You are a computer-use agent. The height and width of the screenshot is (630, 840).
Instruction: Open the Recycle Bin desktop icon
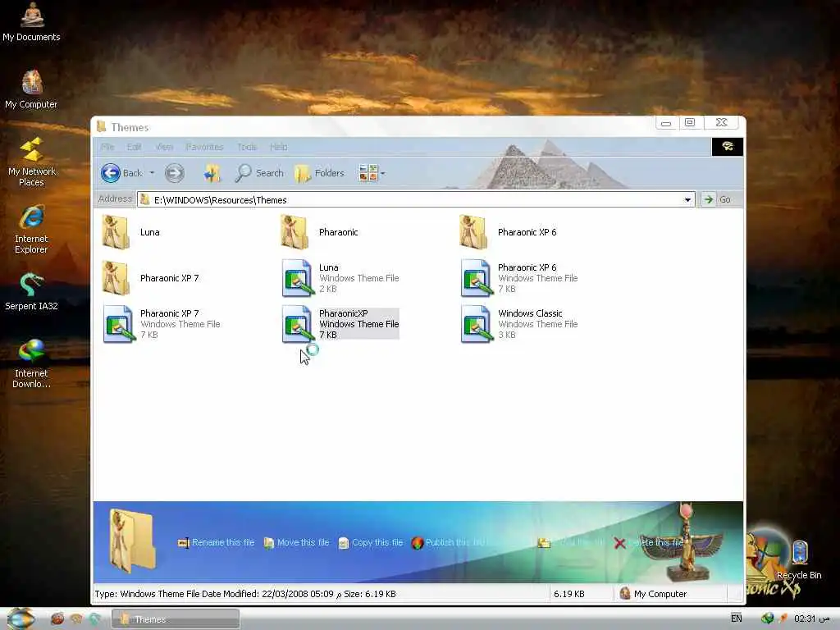click(799, 560)
